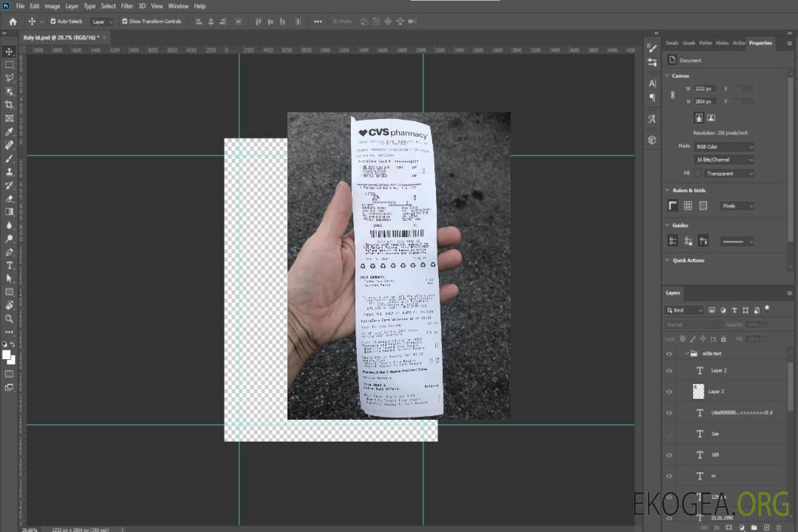The height and width of the screenshot is (532, 798).
Task: Click the link width and height icon
Action: tap(672, 95)
